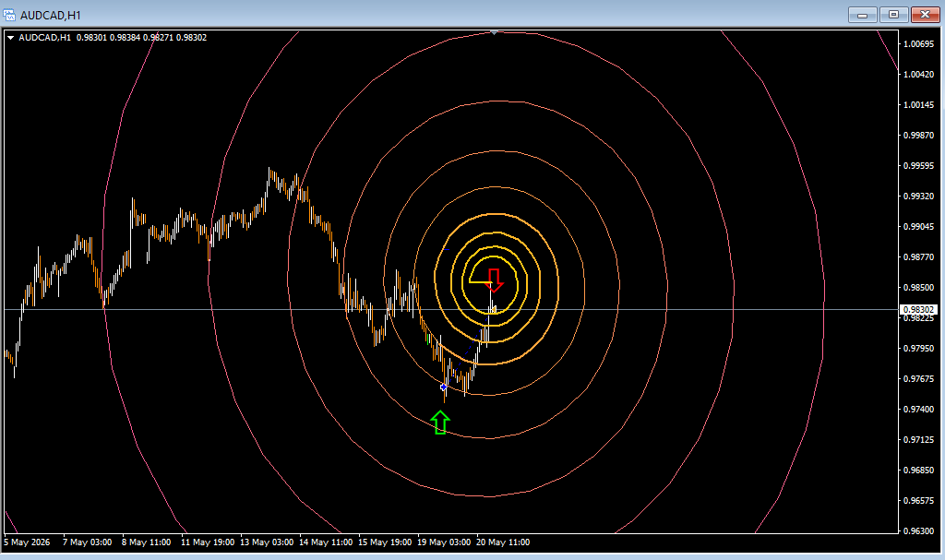This screenshot has height=560, width=945.
Task: Click the 0.99045 price scale label
Action: (918, 227)
